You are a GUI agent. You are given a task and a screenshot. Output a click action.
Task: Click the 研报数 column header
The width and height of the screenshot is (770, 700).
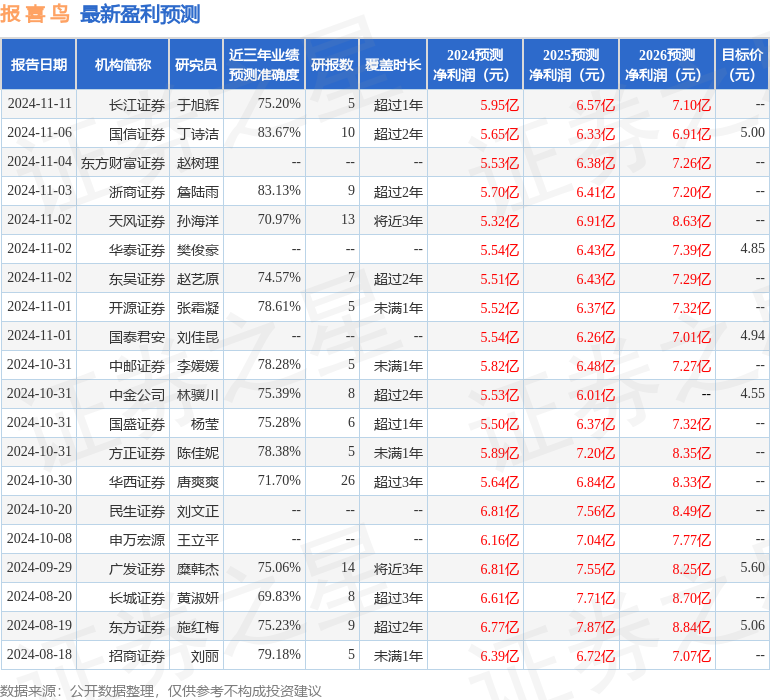[332, 64]
